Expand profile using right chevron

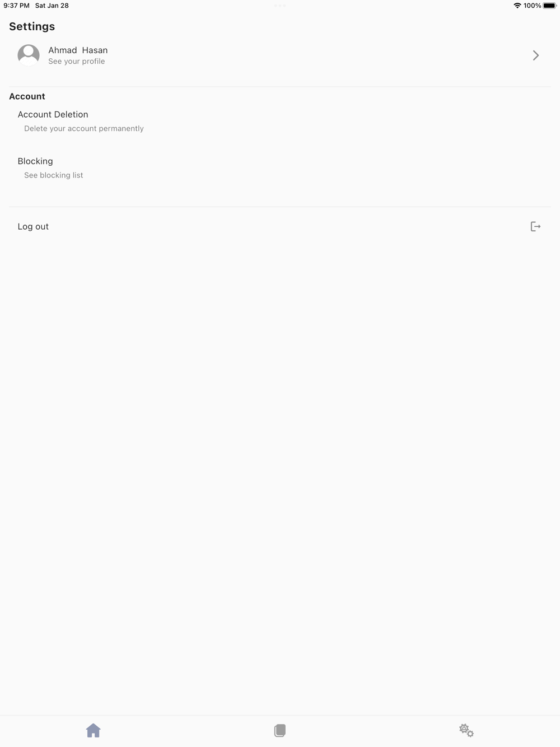tap(536, 55)
